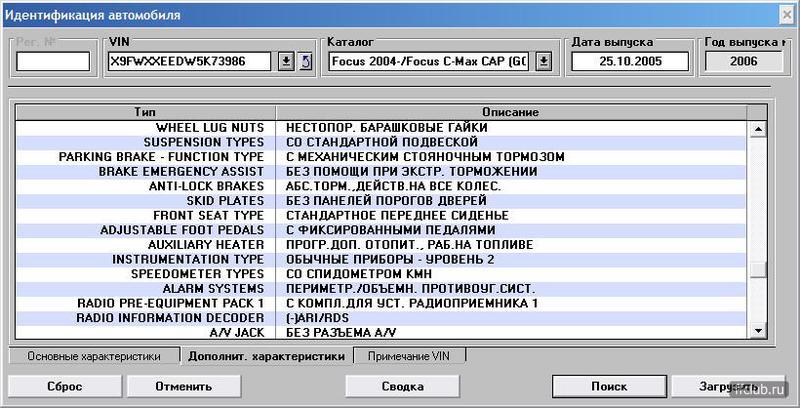Click the Тип column header
The height and width of the screenshot is (408, 800).
(145, 112)
